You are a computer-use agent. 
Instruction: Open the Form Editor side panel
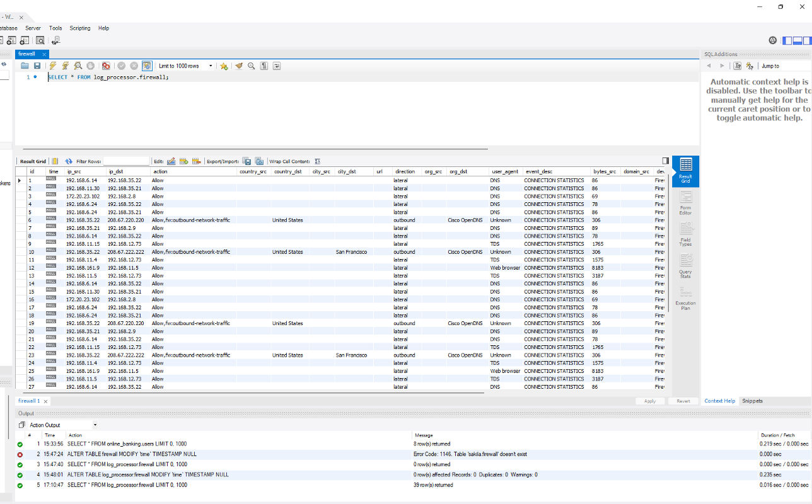(685, 203)
